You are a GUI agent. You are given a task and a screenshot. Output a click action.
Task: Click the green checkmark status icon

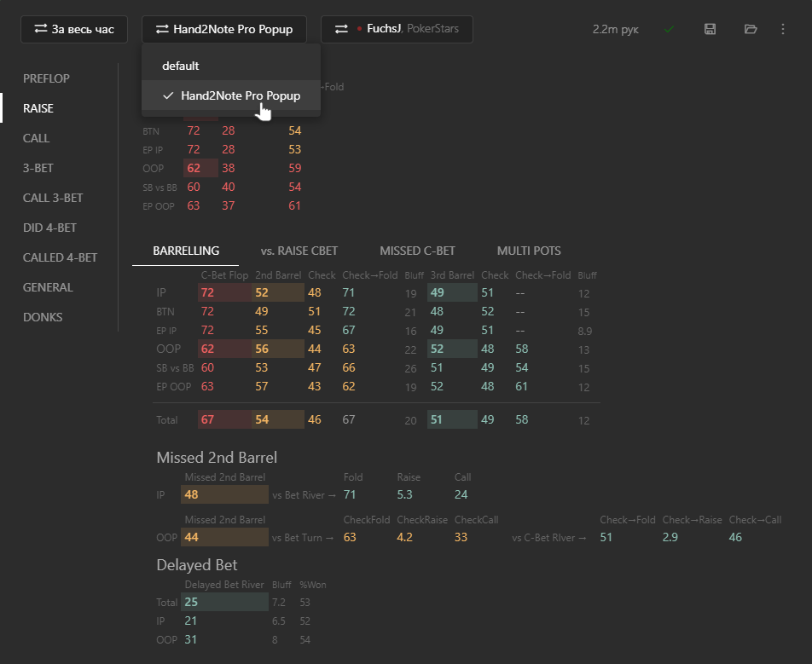pos(669,29)
